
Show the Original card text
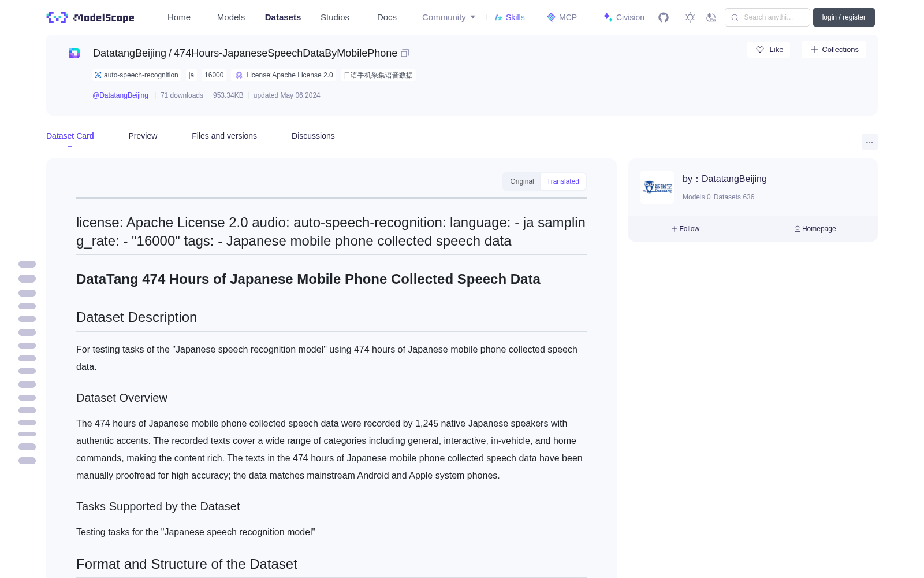[522, 181]
